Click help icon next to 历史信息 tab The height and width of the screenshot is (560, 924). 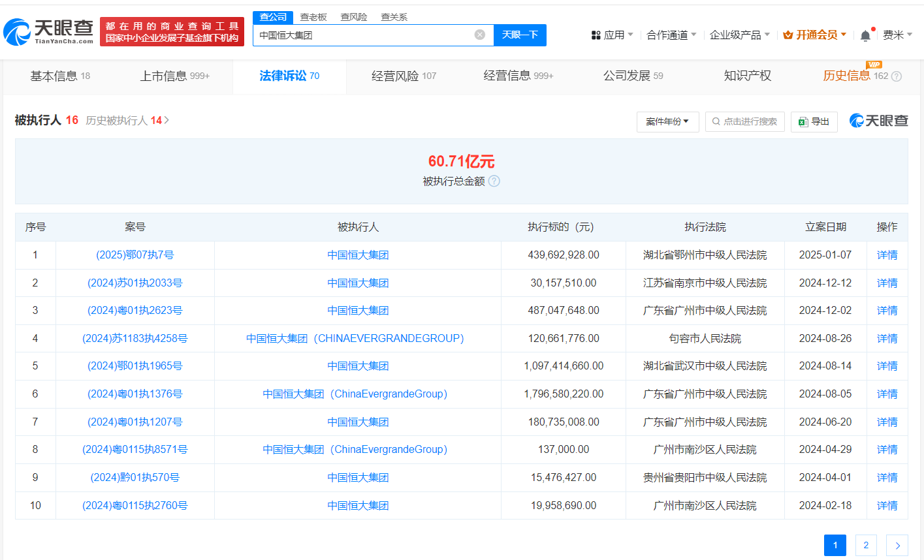click(897, 76)
